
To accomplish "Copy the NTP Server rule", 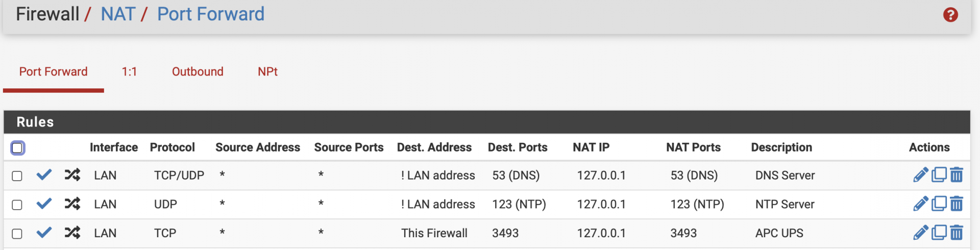I will (939, 204).
